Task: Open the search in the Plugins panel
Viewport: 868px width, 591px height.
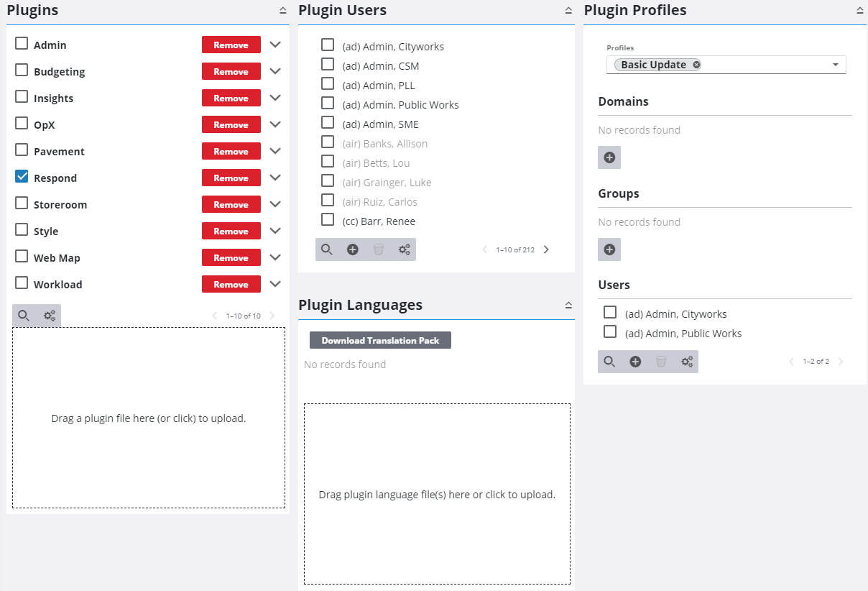Action: 24,315
